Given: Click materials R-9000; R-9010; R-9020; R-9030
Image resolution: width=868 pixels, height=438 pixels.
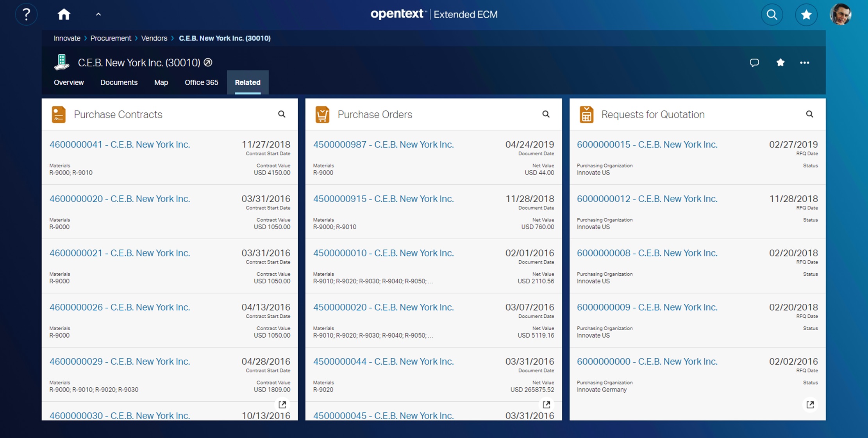Looking at the screenshot, I should click(94, 390).
